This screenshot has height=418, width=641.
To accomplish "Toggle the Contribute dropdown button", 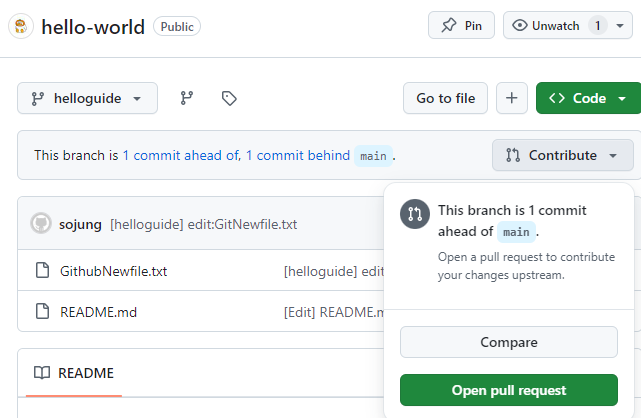I will [x=563, y=155].
